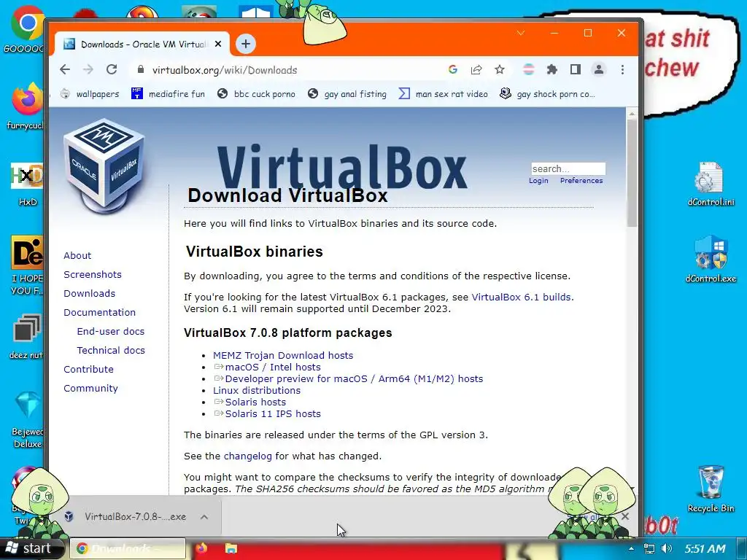The height and width of the screenshot is (560, 747).
Task: Open a new tab with plus button
Action: click(245, 44)
